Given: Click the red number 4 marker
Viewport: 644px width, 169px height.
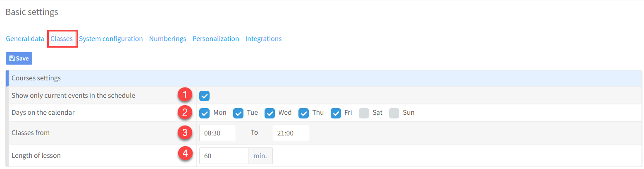Looking at the screenshot, I should 185,154.
